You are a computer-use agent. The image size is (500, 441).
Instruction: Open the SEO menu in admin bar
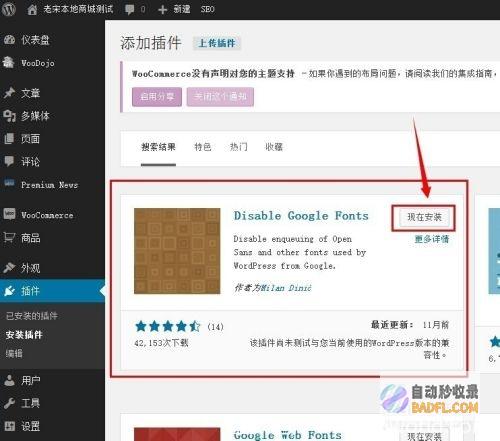[x=207, y=9]
